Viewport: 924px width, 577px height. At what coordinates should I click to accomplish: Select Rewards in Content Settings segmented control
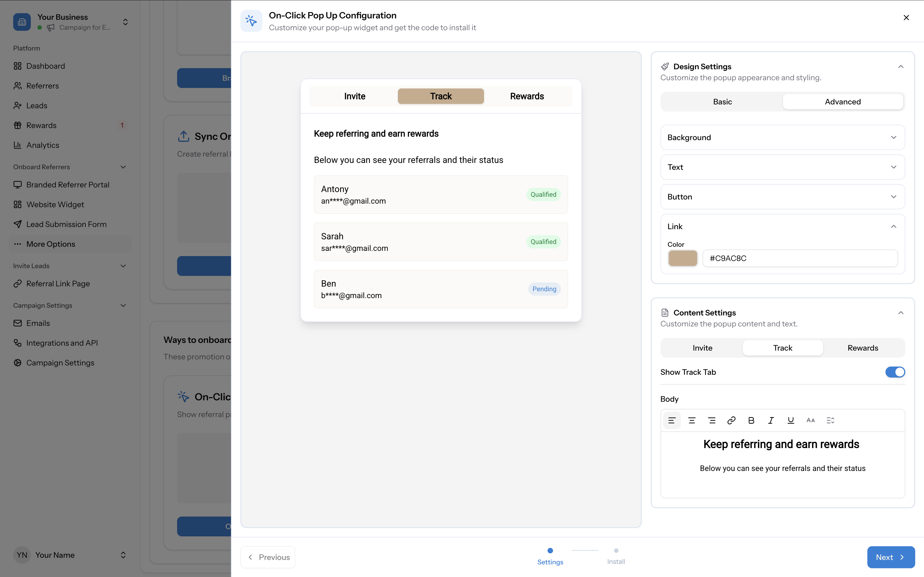click(862, 348)
